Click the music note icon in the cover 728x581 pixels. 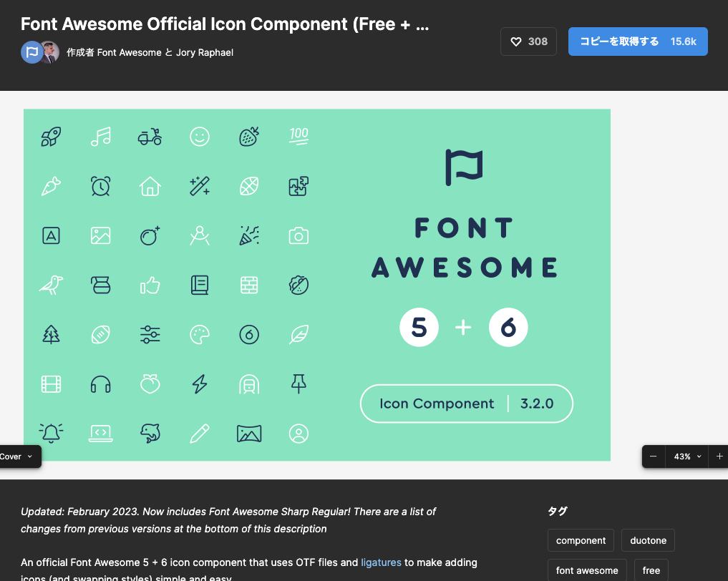tap(101, 137)
